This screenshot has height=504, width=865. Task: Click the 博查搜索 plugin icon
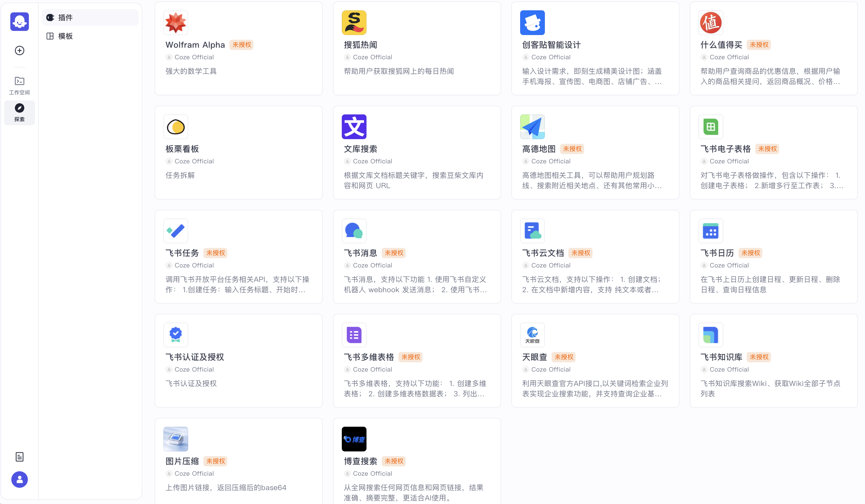pyautogui.click(x=354, y=439)
